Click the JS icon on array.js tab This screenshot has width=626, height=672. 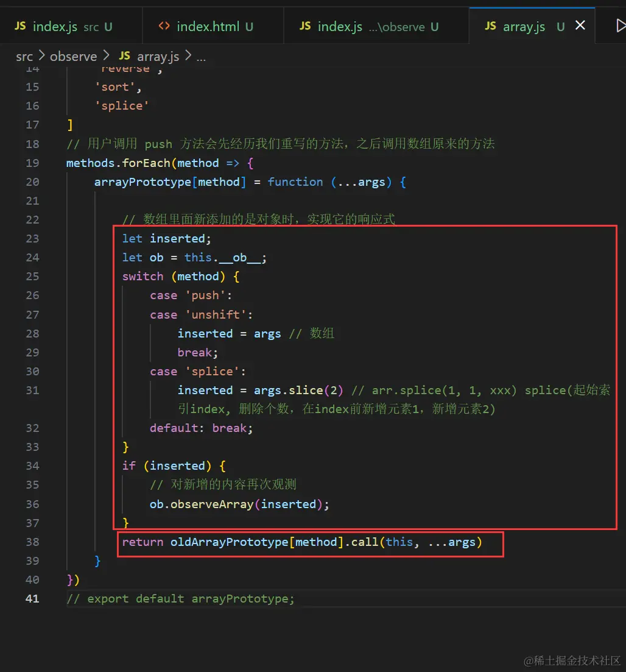coord(490,26)
